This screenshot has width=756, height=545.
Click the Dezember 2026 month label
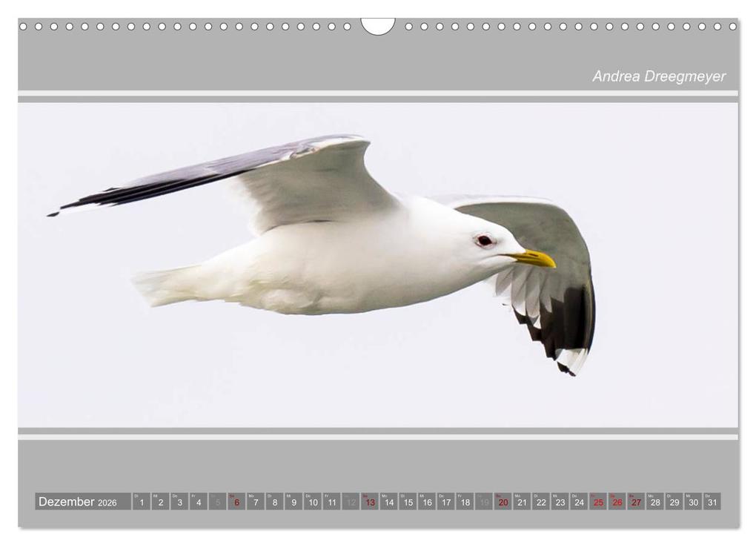point(78,502)
